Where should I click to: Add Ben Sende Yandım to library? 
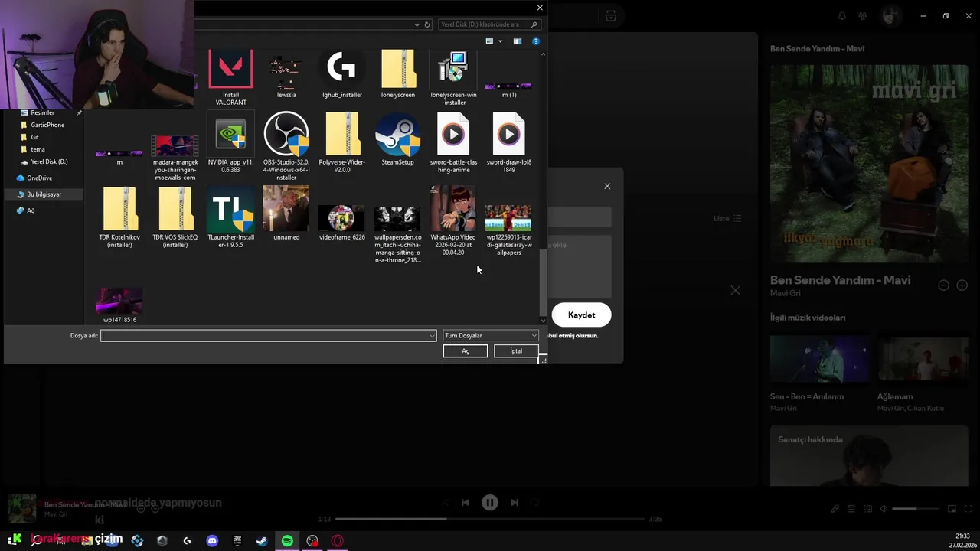tap(962, 285)
